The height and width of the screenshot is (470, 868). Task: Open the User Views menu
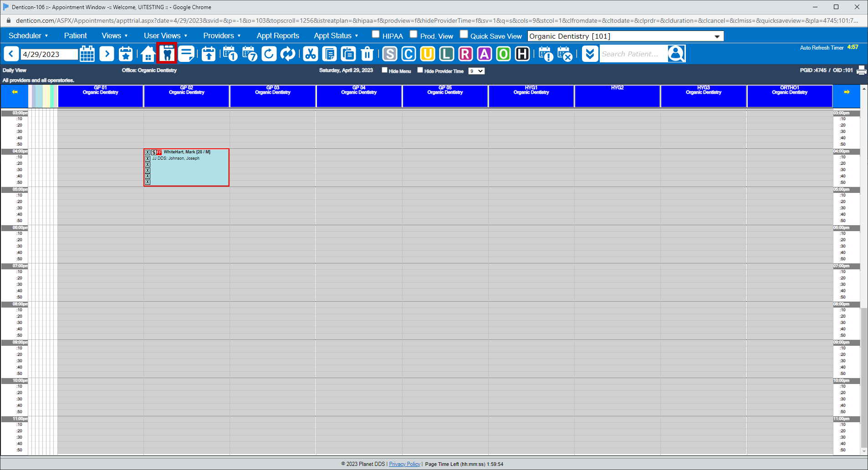pos(163,35)
